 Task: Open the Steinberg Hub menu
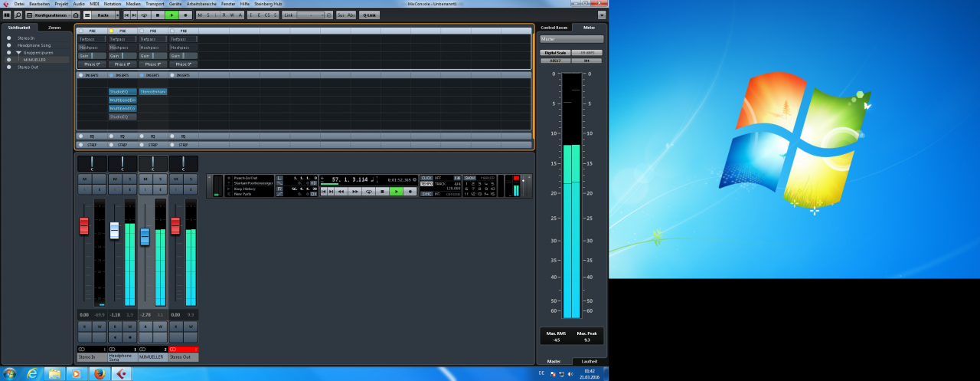click(x=268, y=4)
